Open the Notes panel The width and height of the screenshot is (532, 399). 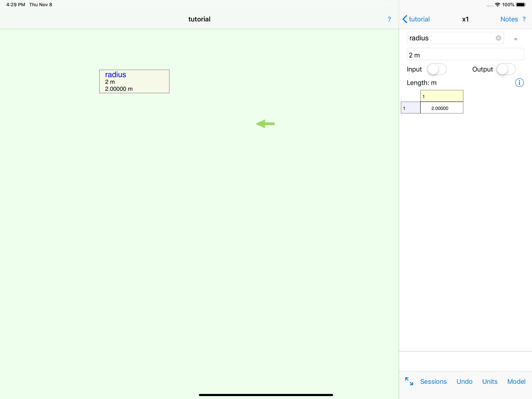pyautogui.click(x=509, y=19)
